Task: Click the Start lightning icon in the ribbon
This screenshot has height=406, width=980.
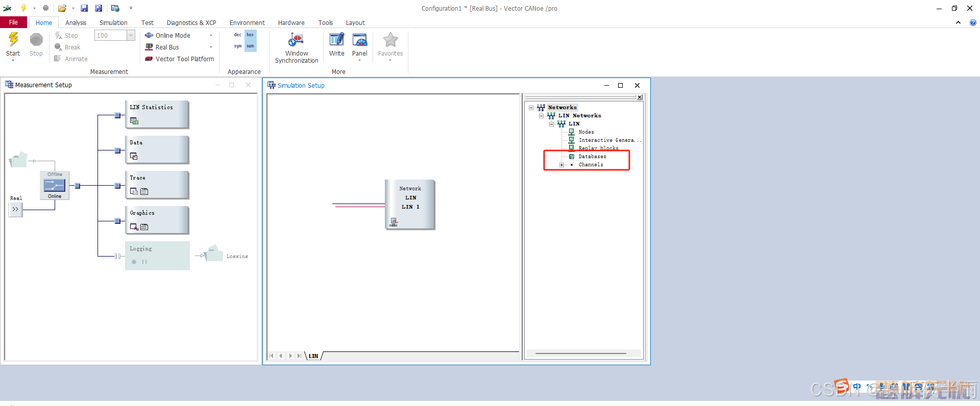Action: coord(13,40)
